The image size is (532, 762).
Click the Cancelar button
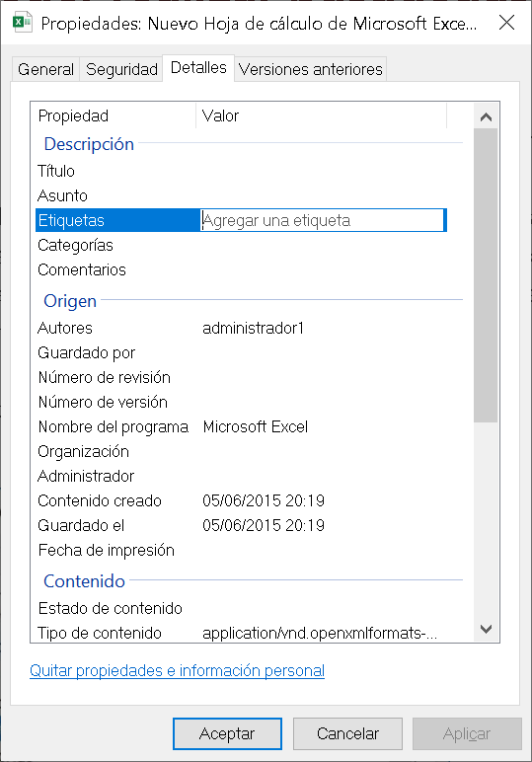347,733
